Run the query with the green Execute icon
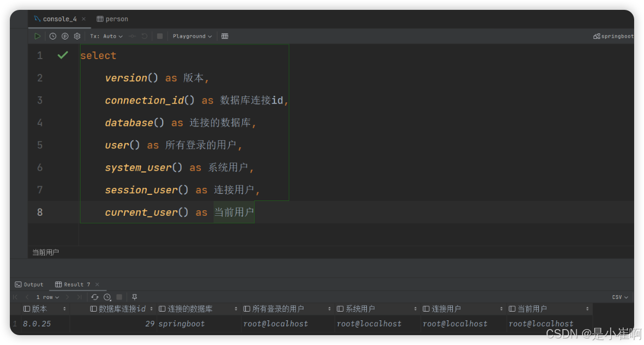Image resolution: width=644 pixels, height=345 pixels. coord(37,36)
